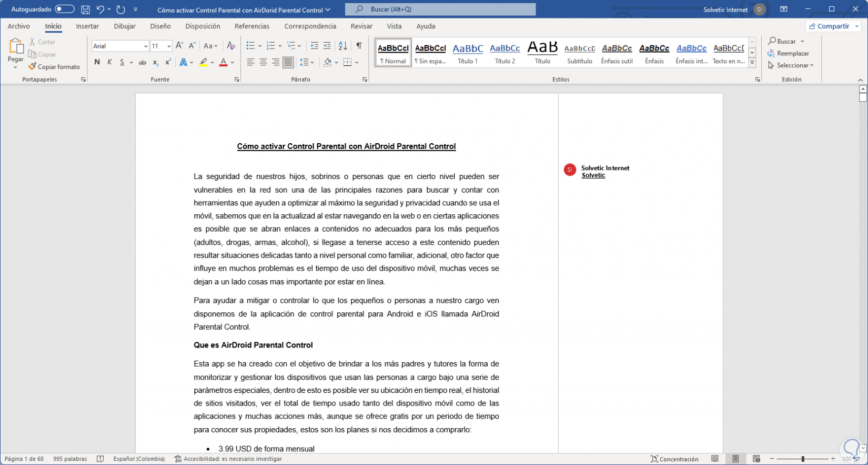Open the Archivo menu
Viewport: 868px width, 465px height.
click(x=19, y=26)
